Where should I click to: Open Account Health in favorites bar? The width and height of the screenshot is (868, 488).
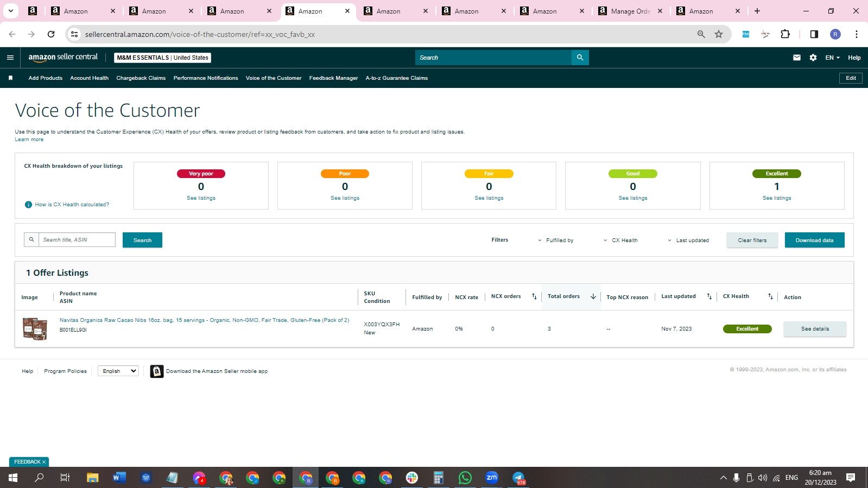point(90,78)
